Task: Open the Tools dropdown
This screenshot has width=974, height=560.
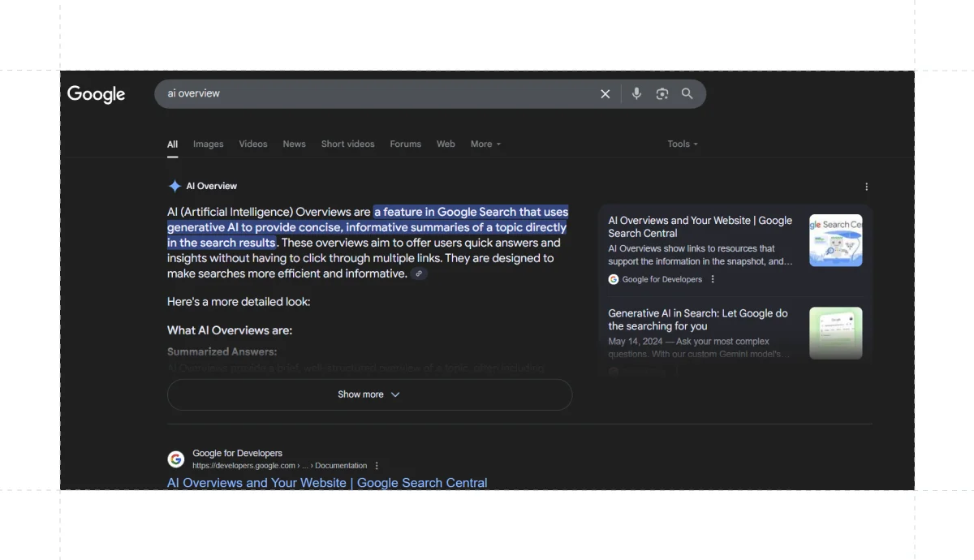Action: (x=683, y=144)
